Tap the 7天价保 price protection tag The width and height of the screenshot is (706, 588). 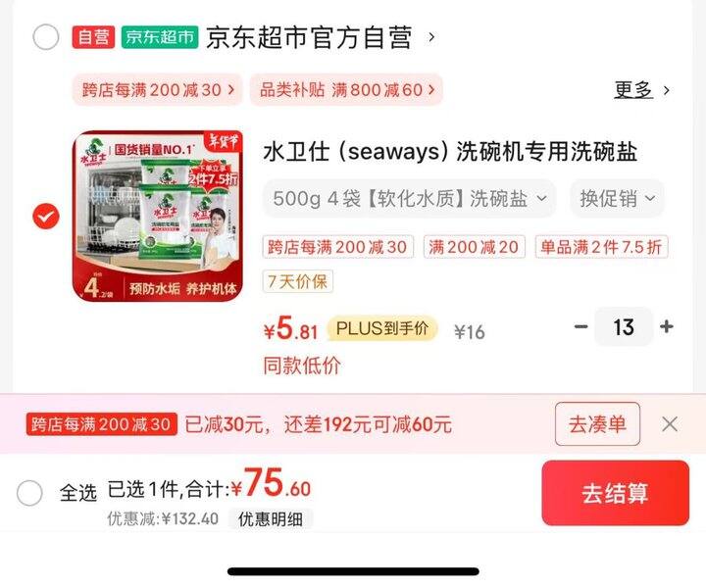click(298, 281)
